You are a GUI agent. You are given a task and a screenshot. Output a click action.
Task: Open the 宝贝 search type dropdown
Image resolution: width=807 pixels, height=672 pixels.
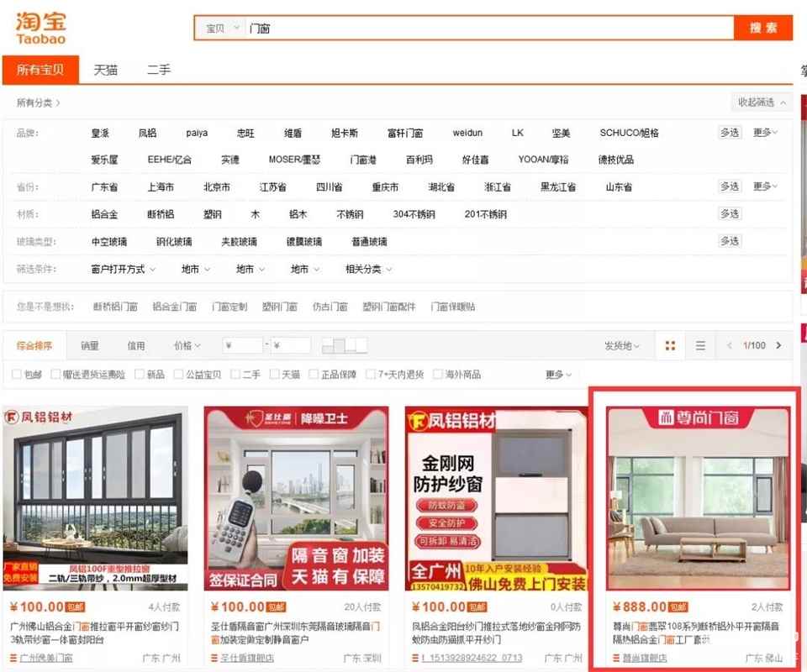click(x=222, y=29)
